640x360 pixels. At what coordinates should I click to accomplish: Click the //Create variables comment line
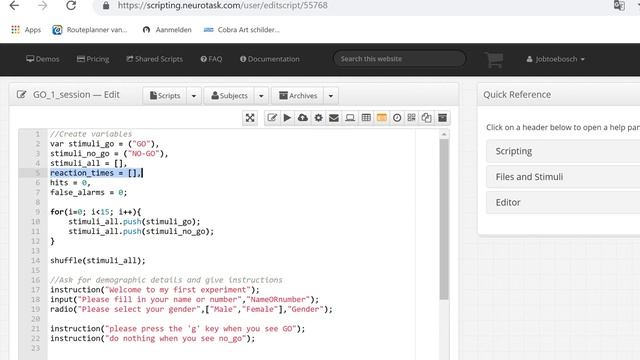click(x=91, y=134)
